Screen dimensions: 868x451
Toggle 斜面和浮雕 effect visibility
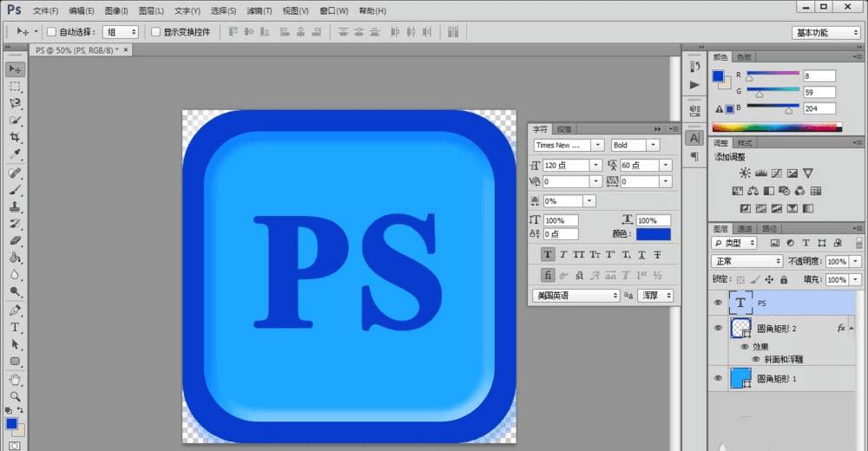tap(756, 359)
